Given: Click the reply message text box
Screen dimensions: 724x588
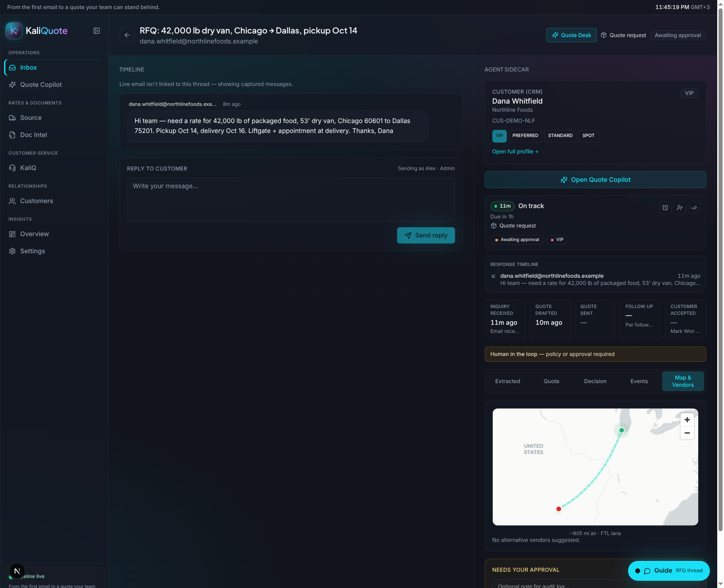Looking at the screenshot, I should pos(291,199).
